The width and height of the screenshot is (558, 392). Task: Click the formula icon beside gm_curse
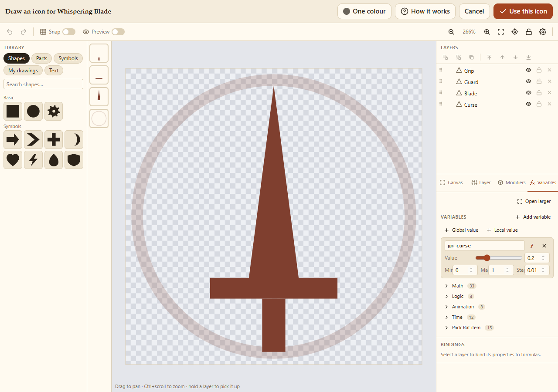pos(532,246)
